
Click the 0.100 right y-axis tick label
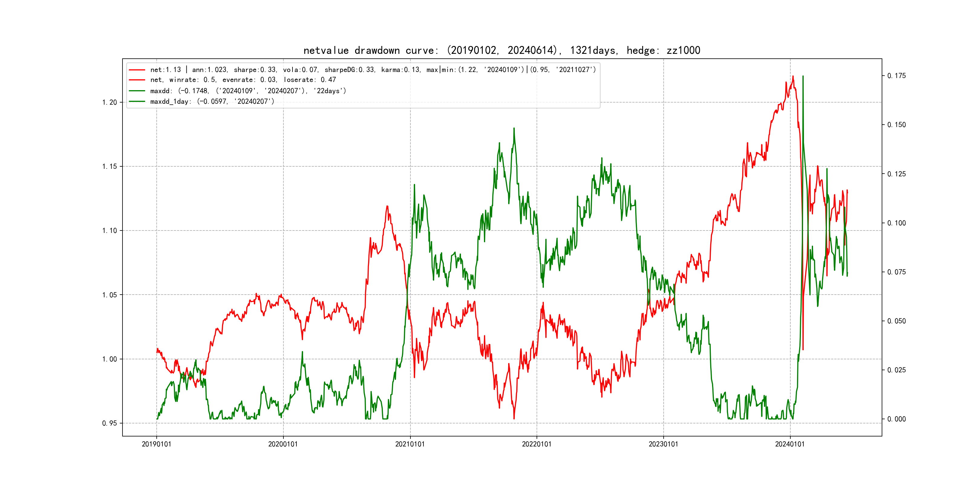point(896,223)
